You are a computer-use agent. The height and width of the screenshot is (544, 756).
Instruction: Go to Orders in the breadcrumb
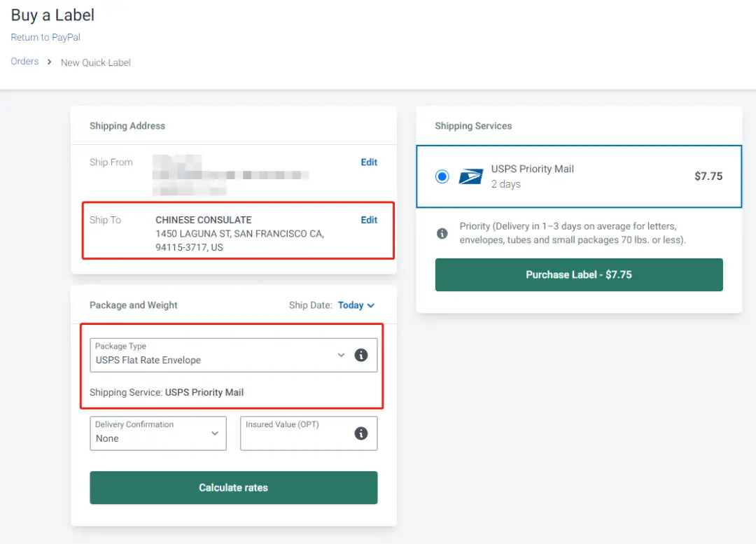(x=24, y=61)
